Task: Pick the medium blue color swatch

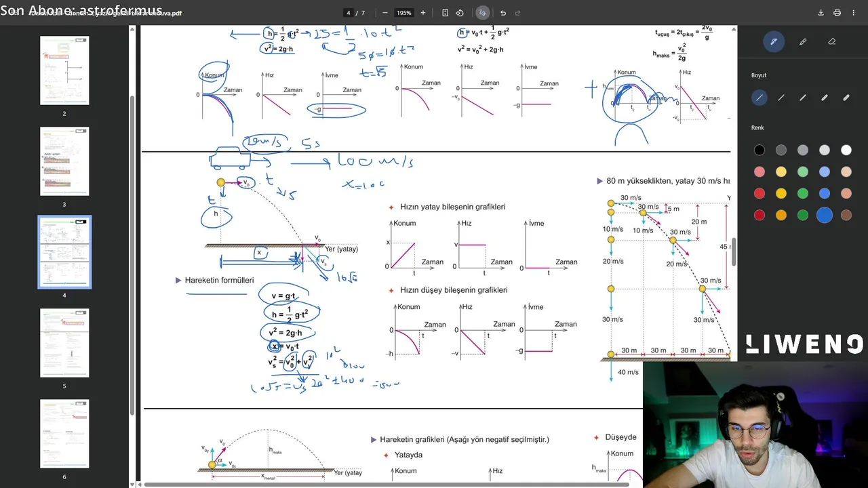Action: pyautogui.click(x=825, y=194)
